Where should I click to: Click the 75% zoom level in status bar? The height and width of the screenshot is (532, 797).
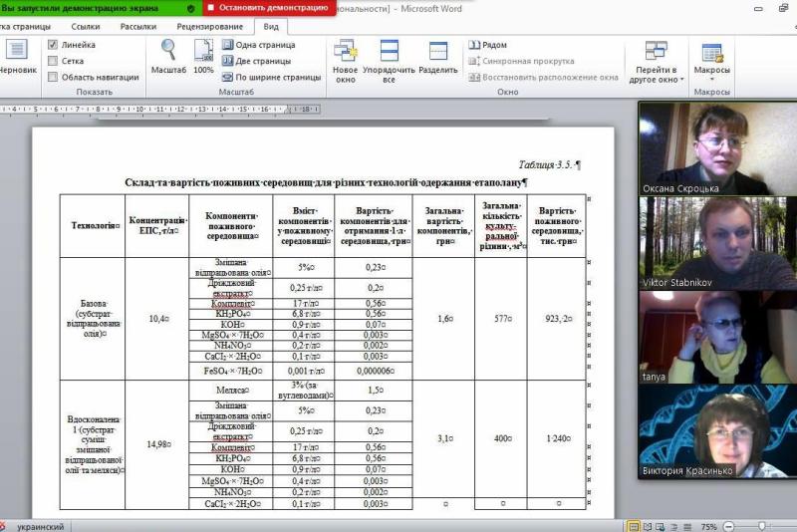click(x=708, y=526)
